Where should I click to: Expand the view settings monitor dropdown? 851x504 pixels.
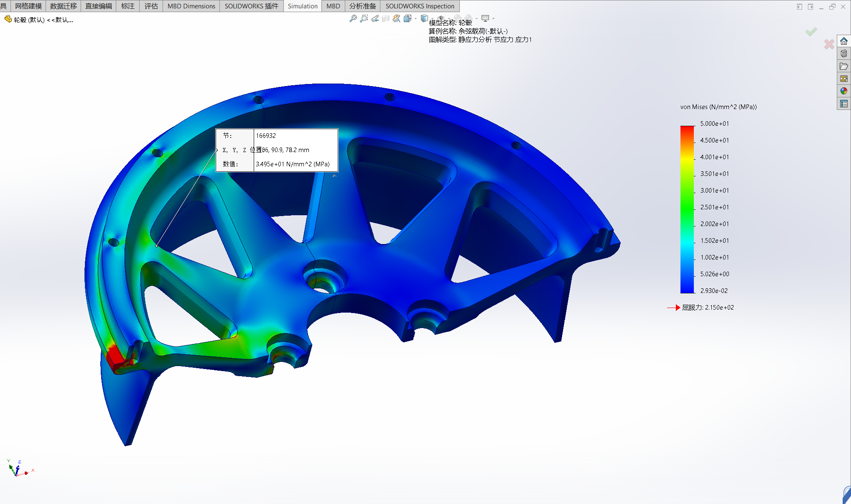coord(493,18)
